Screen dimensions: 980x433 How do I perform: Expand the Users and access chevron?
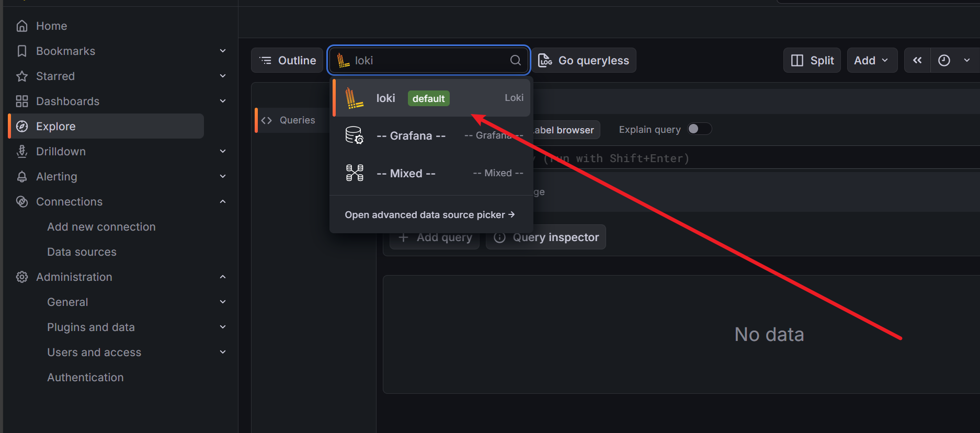coord(223,352)
